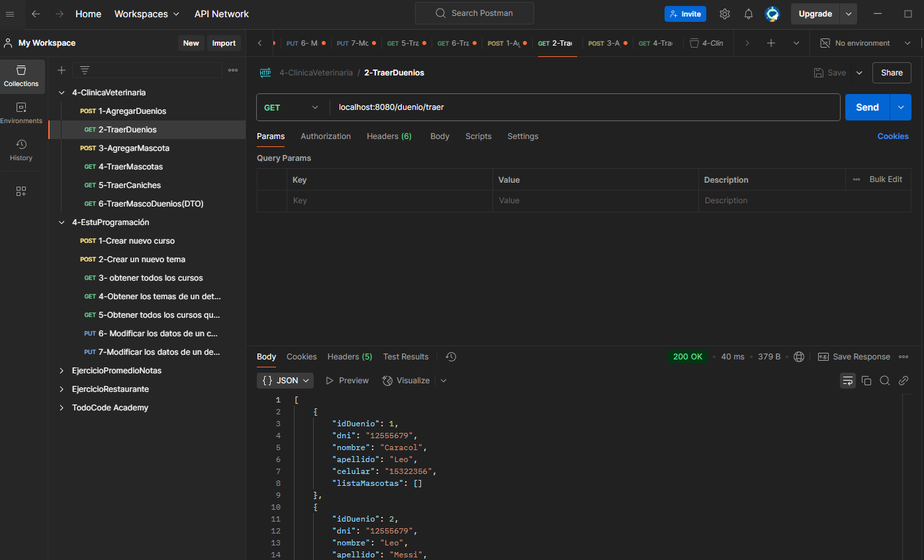This screenshot has width=924, height=560.
Task: Click the blue Send button
Action: (x=866, y=107)
